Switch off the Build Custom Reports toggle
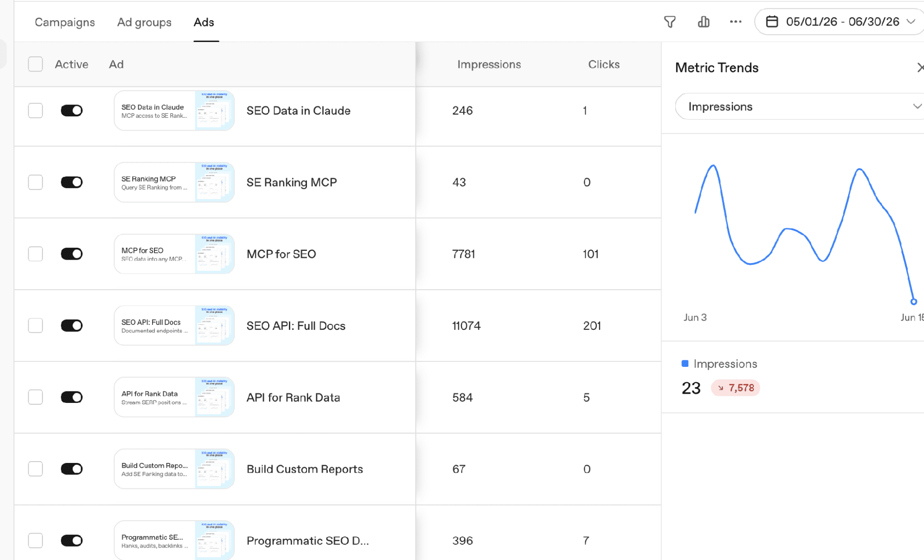 point(72,469)
